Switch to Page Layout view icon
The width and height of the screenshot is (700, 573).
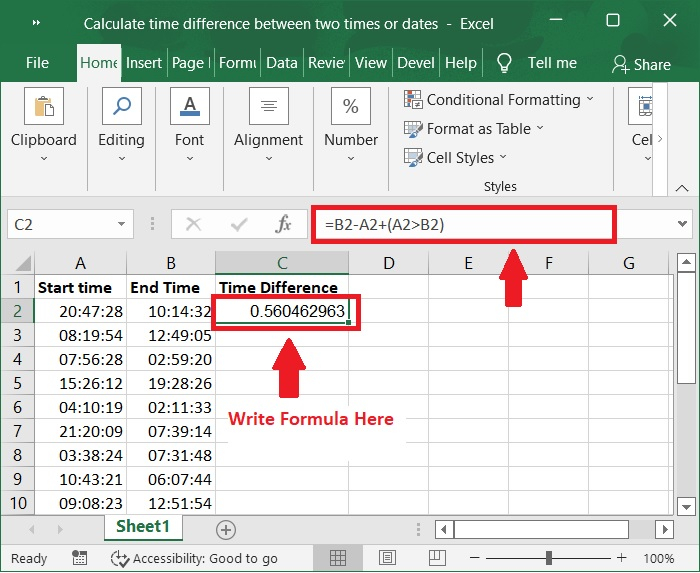[x=387, y=558]
